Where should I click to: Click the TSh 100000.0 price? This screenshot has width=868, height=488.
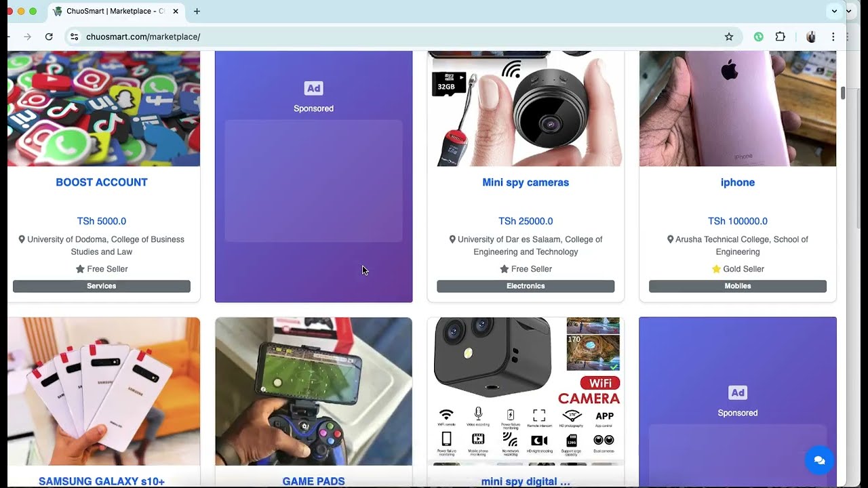click(738, 221)
